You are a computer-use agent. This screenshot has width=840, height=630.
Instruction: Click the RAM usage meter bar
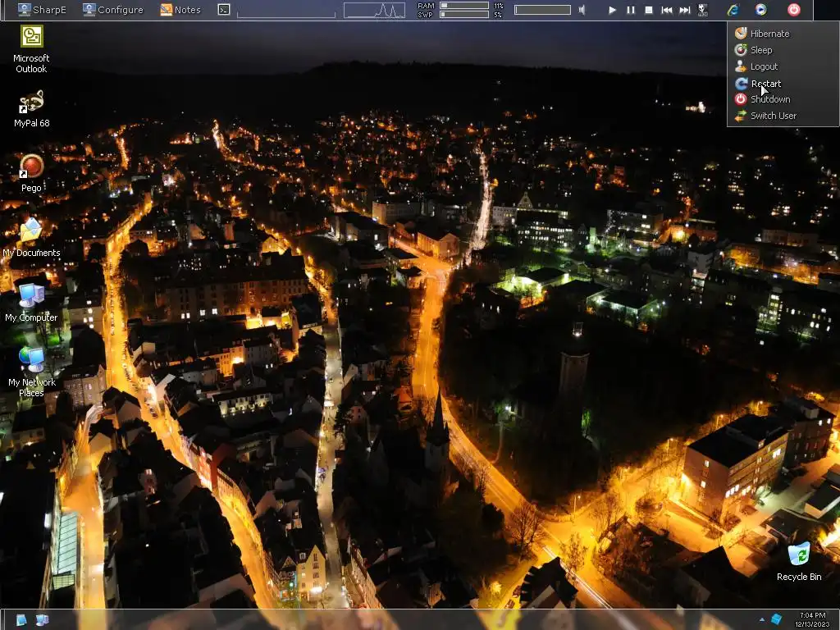(x=464, y=6)
